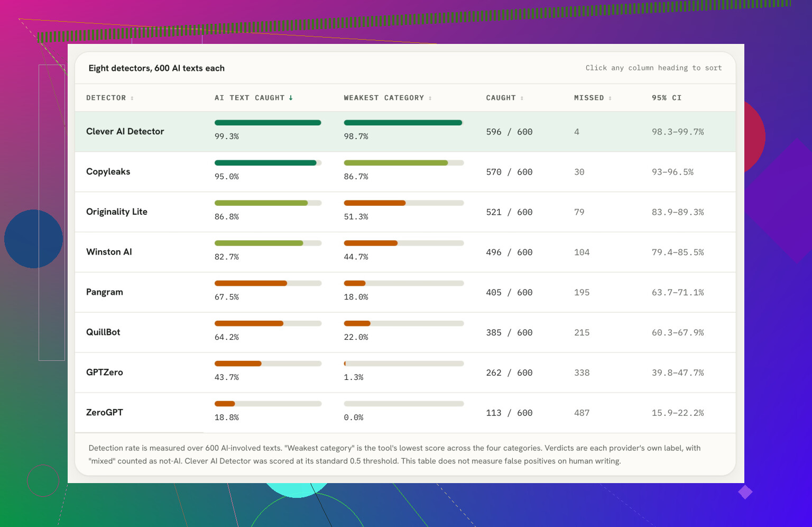Click the missed count 79
Viewport: 812px width, 527px height.
[x=579, y=212]
